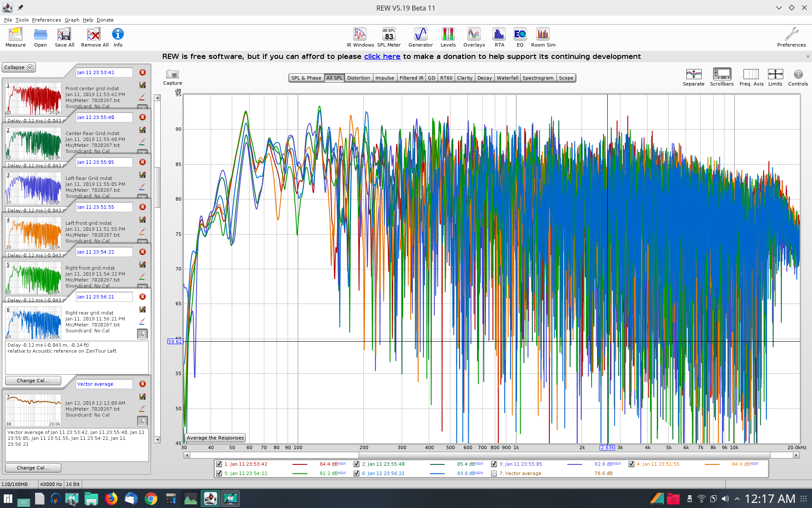Open the Overlays window
Screen dimensions: 812x508
pos(474,37)
